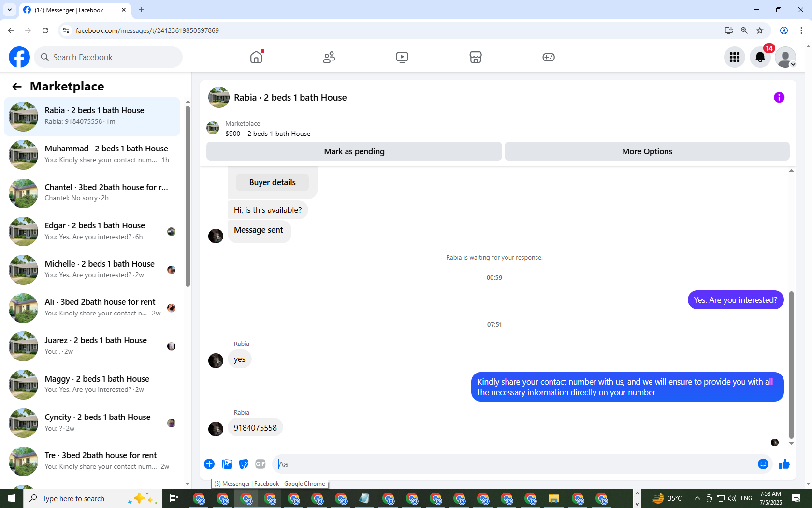Open Buyer details button
Image resolution: width=812 pixels, height=508 pixels.
point(273,182)
